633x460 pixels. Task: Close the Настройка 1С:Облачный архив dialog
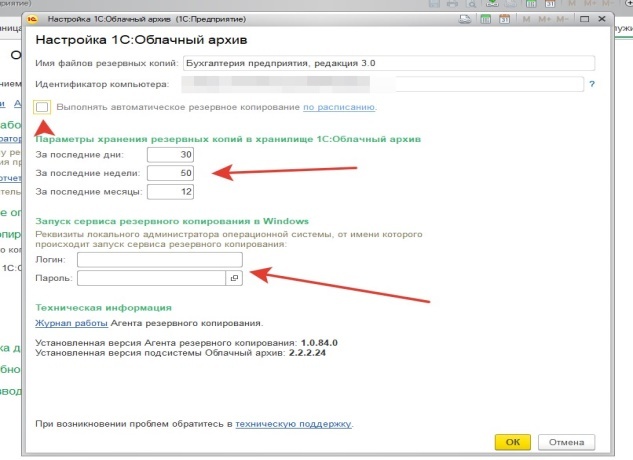602,19
